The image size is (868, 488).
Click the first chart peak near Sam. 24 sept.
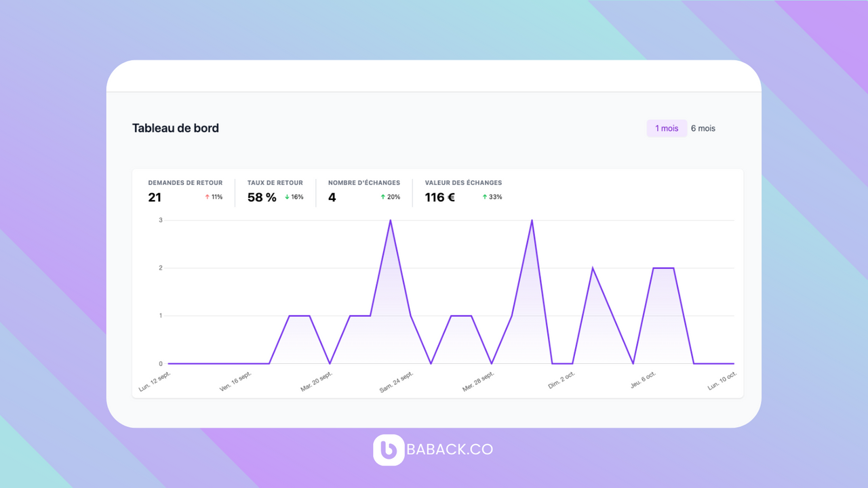pyautogui.click(x=391, y=220)
